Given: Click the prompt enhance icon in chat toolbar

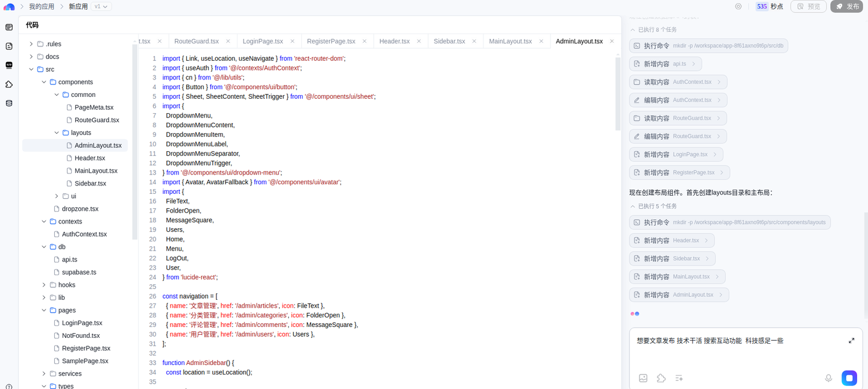Looking at the screenshot, I should pyautogui.click(x=679, y=378).
